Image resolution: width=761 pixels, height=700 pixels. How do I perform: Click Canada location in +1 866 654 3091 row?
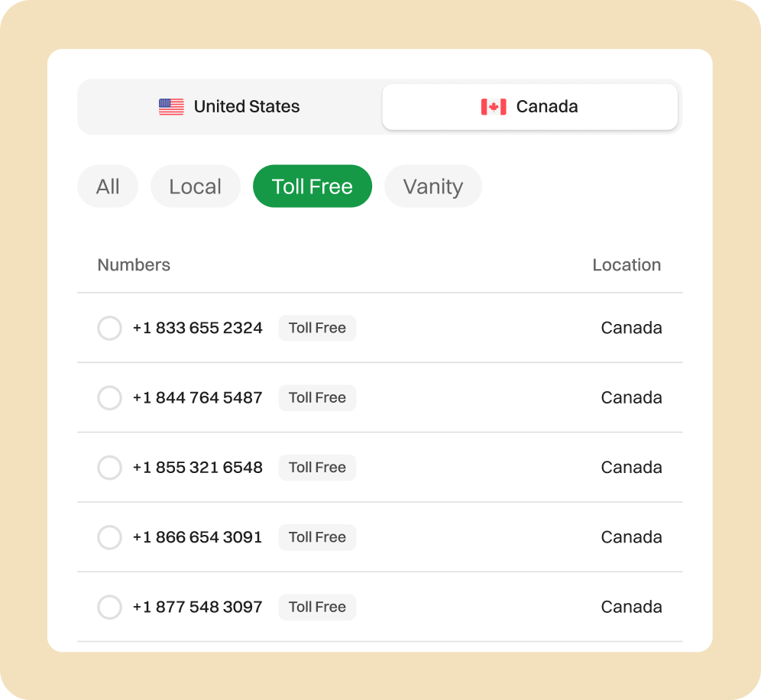[x=631, y=537]
